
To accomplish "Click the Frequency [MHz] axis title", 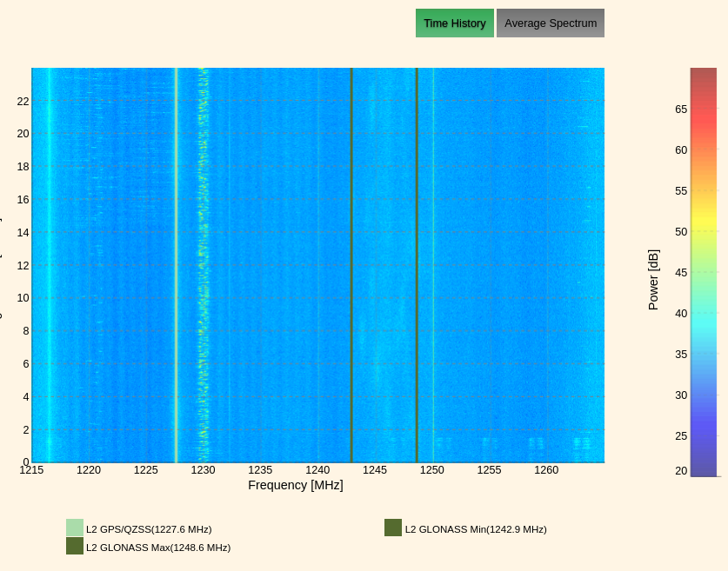I will [x=296, y=485].
